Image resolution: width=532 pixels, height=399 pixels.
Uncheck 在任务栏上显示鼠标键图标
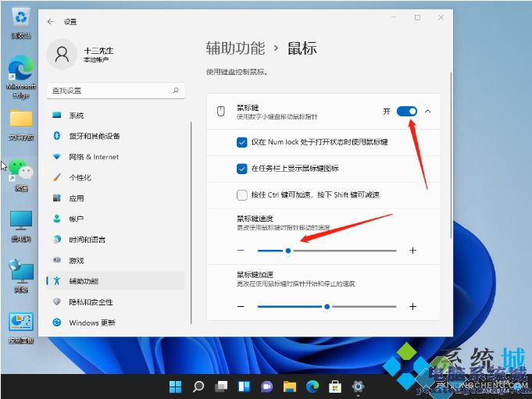(242, 169)
